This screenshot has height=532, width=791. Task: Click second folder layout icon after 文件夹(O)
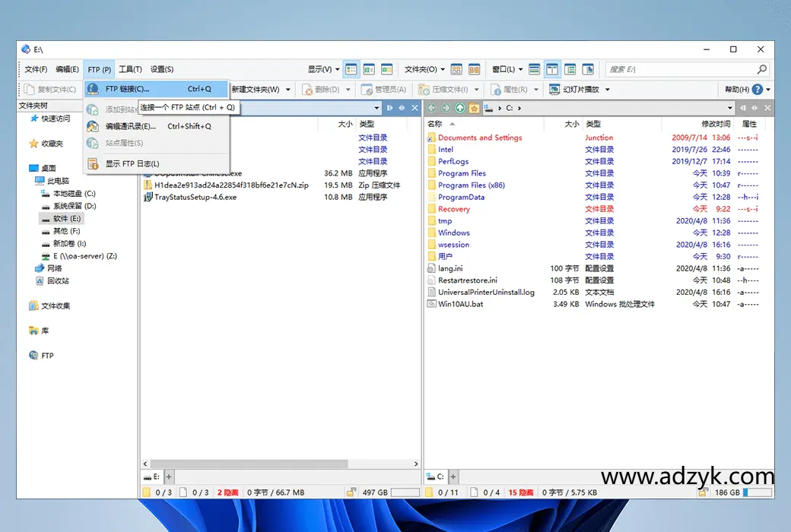[474, 69]
